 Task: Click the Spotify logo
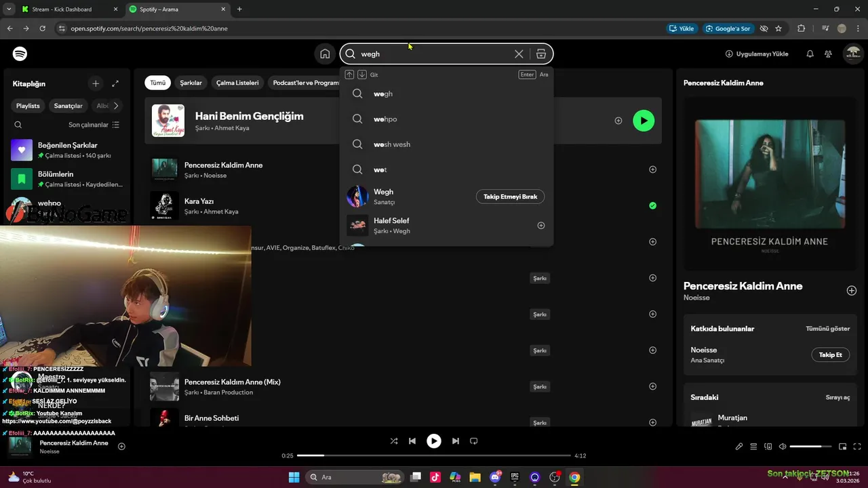(20, 54)
